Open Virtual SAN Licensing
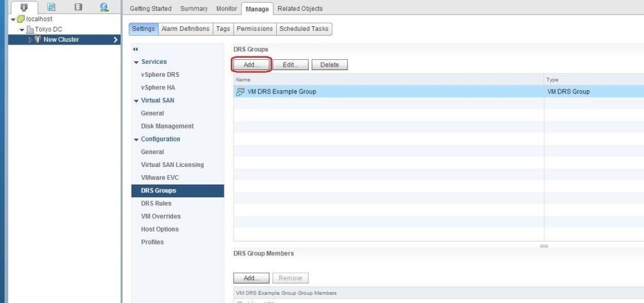 coord(172,165)
